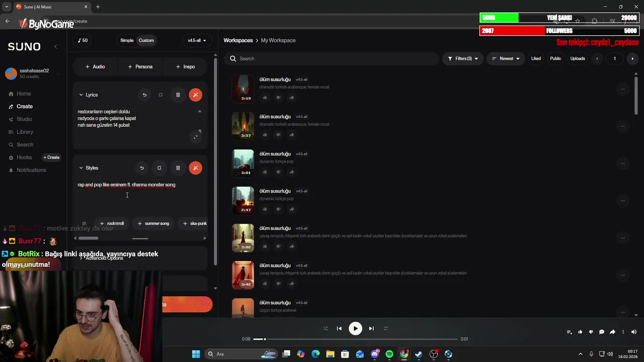Image resolution: width=644 pixels, height=362 pixels.
Task: Undo changes in the Lyrics section
Action: [x=144, y=95]
